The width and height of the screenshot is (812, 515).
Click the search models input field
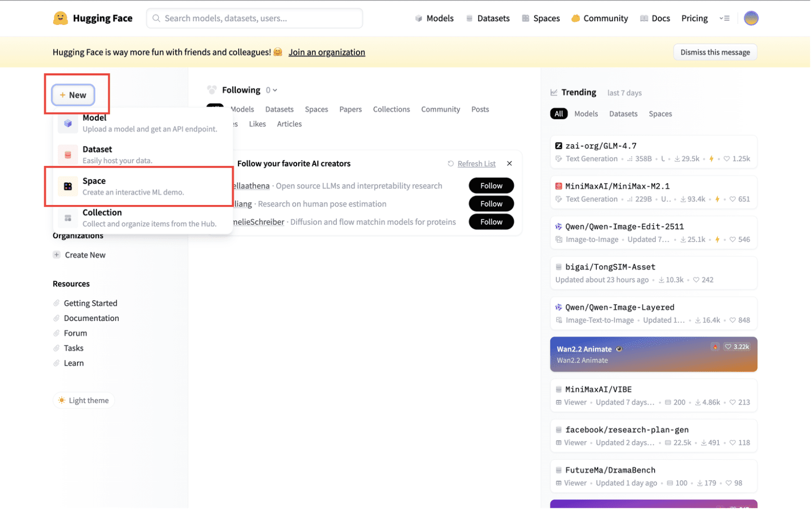pos(255,18)
